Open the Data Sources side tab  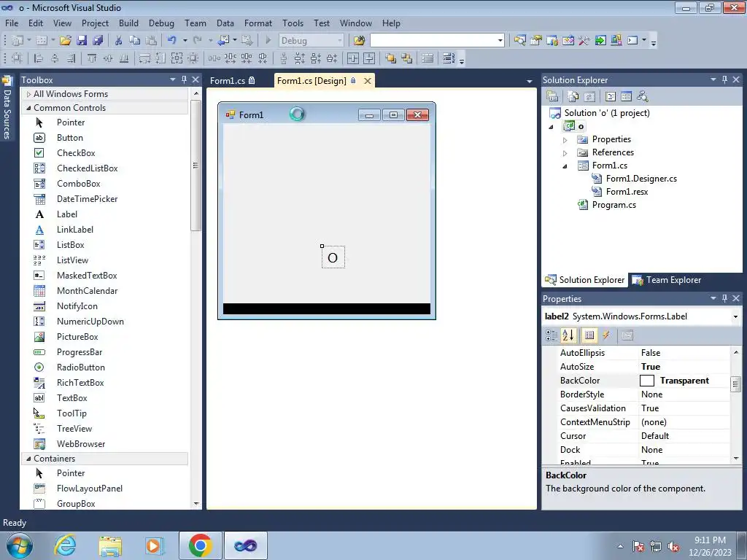click(7, 108)
